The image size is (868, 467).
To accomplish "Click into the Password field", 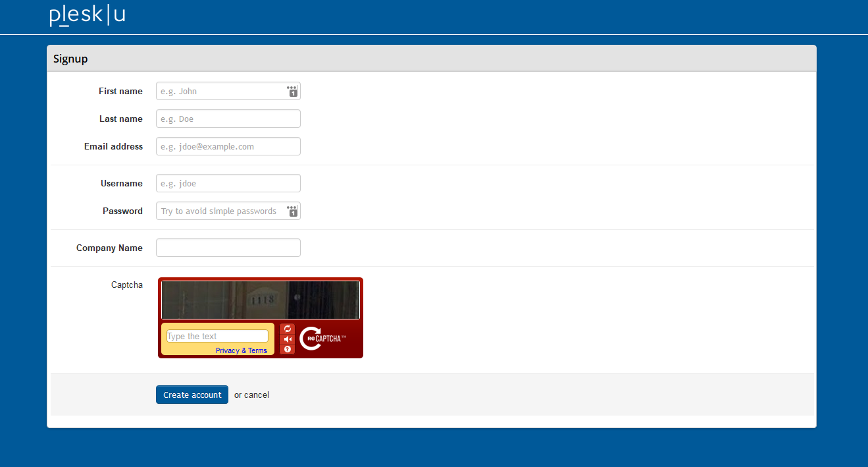I will point(228,211).
